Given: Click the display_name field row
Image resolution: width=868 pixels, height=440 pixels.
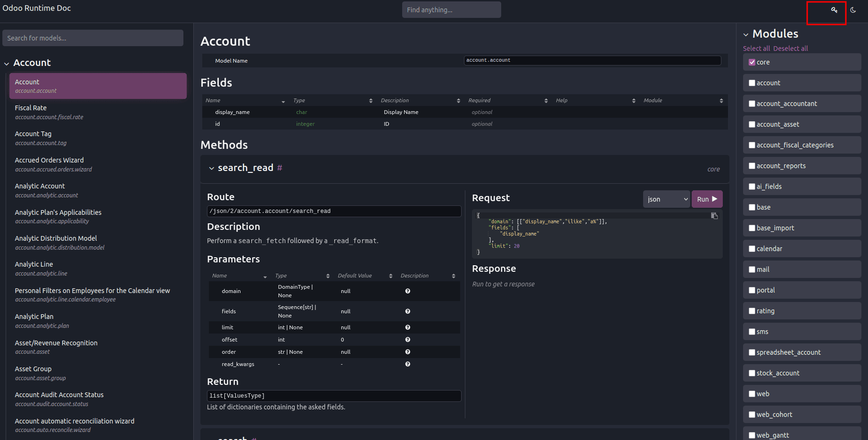Looking at the screenshot, I should pyautogui.click(x=465, y=112).
